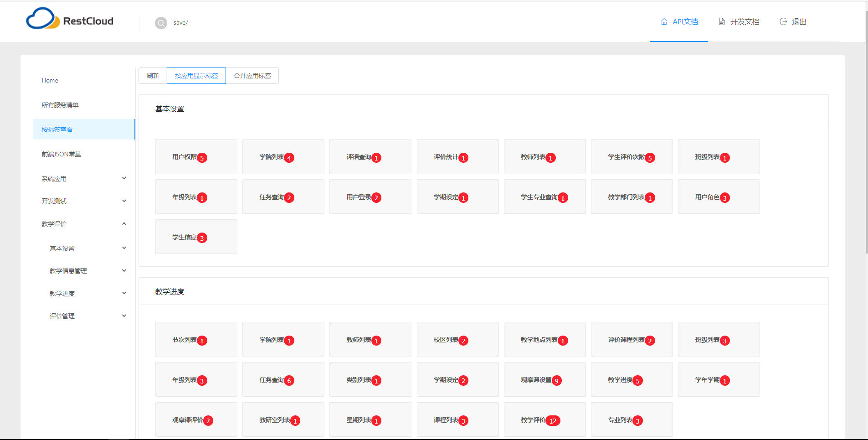Image resolution: width=868 pixels, height=440 pixels.
Task: Click the 刷新 button
Action: click(153, 76)
